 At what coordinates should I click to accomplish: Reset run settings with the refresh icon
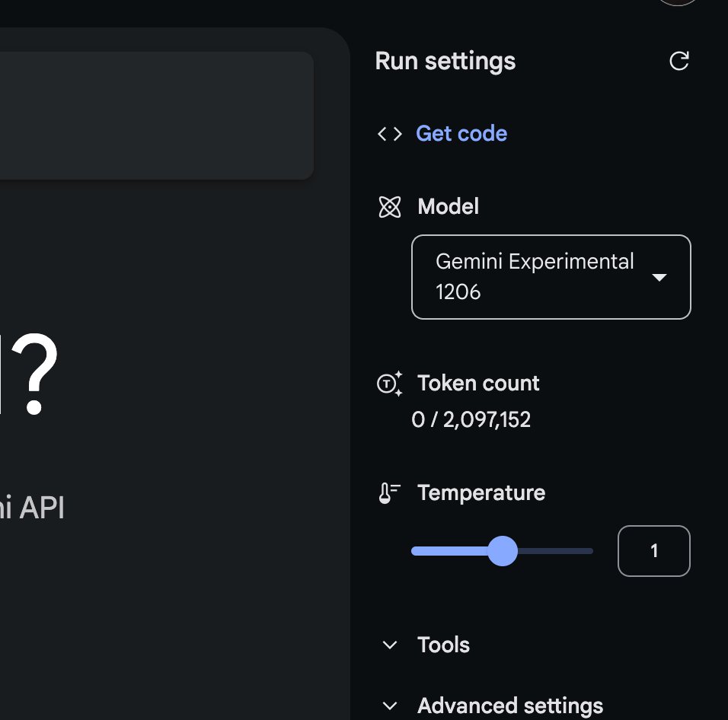tap(679, 61)
